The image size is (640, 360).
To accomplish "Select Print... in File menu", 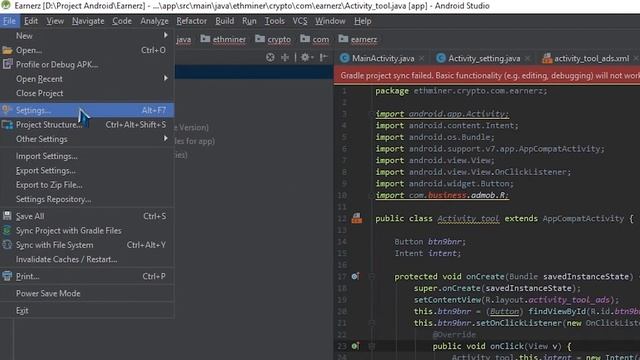I will pos(87,276).
